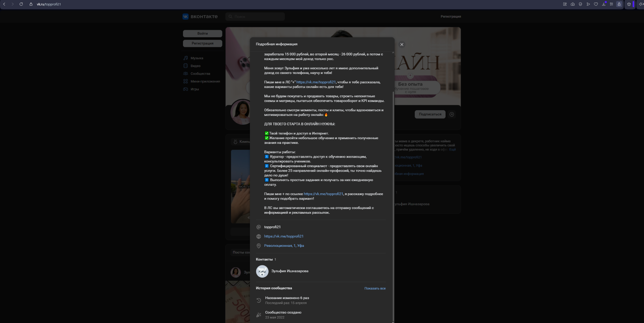
Task: Click Показать все in community history
Action: 375,288
